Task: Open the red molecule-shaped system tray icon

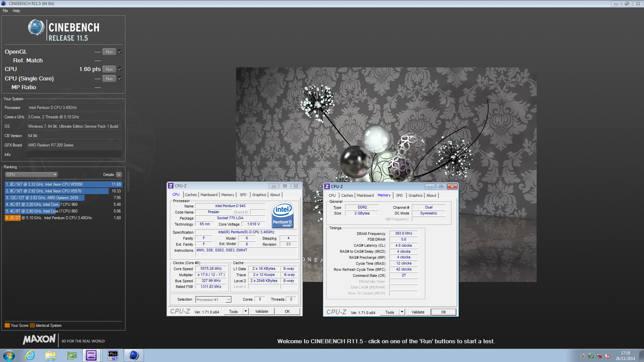Action: point(583,356)
